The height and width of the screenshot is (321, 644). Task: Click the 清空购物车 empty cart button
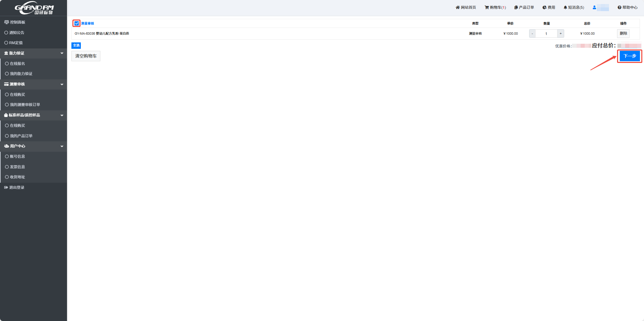(x=86, y=56)
